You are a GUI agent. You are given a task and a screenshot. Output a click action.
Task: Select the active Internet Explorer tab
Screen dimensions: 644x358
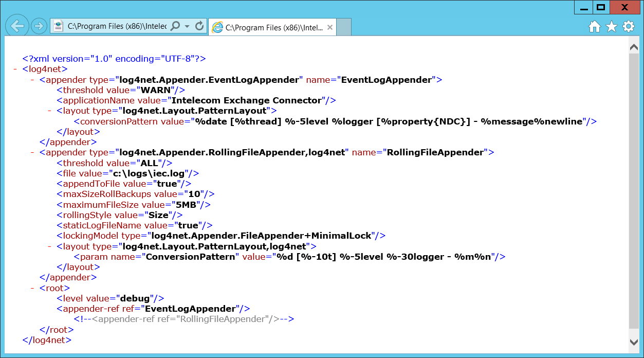point(272,27)
